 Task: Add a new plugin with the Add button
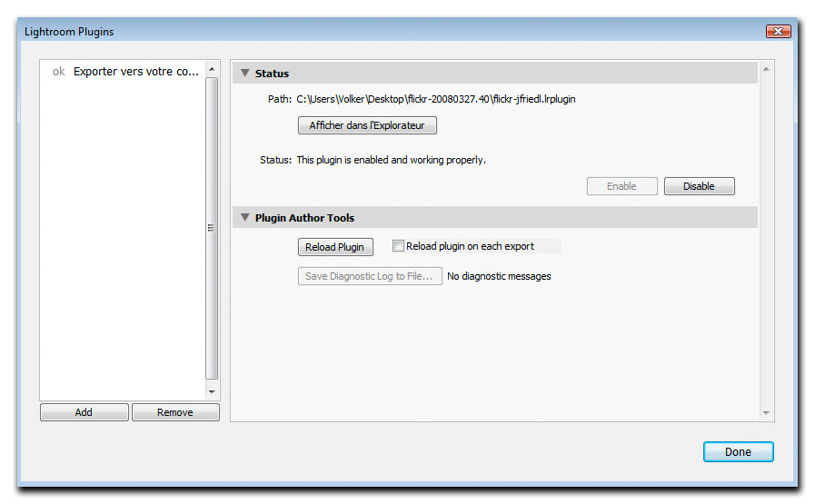click(84, 412)
